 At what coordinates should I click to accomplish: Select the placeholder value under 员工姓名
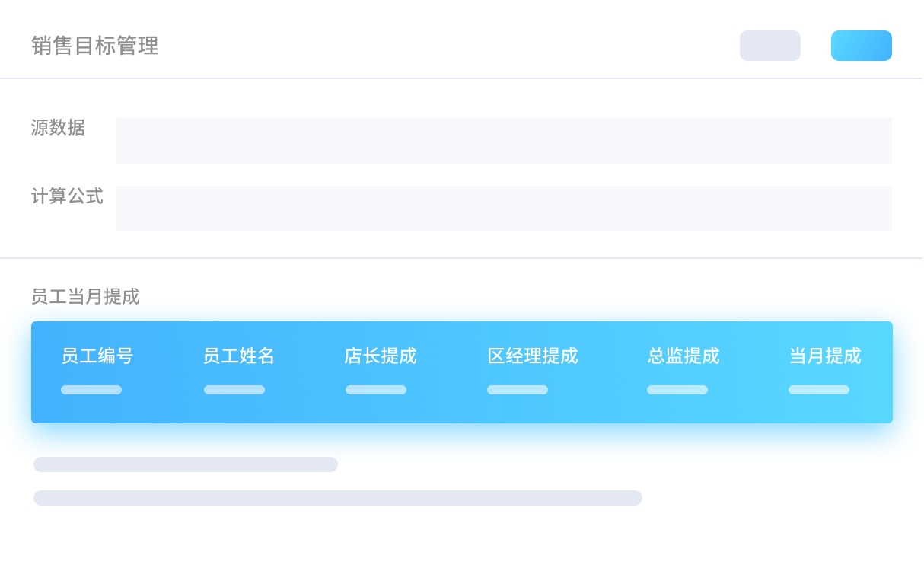pyautogui.click(x=234, y=390)
